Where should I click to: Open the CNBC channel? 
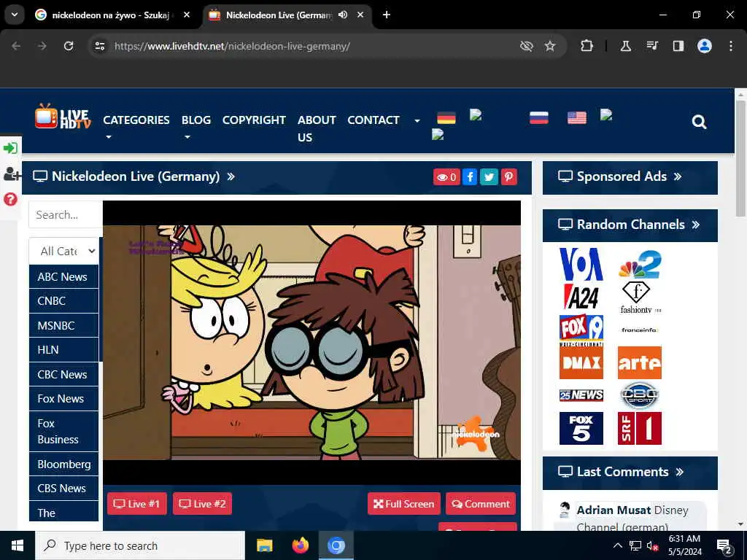tap(64, 301)
